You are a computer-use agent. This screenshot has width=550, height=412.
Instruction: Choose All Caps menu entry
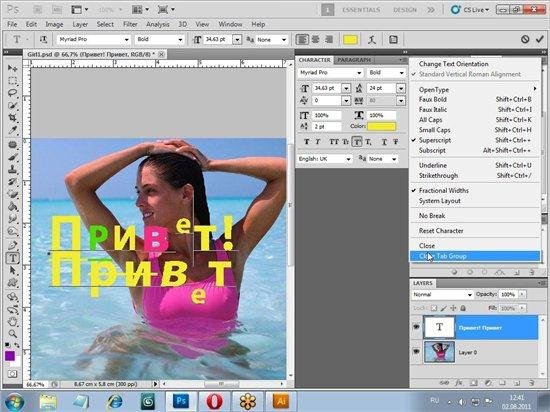point(475,120)
